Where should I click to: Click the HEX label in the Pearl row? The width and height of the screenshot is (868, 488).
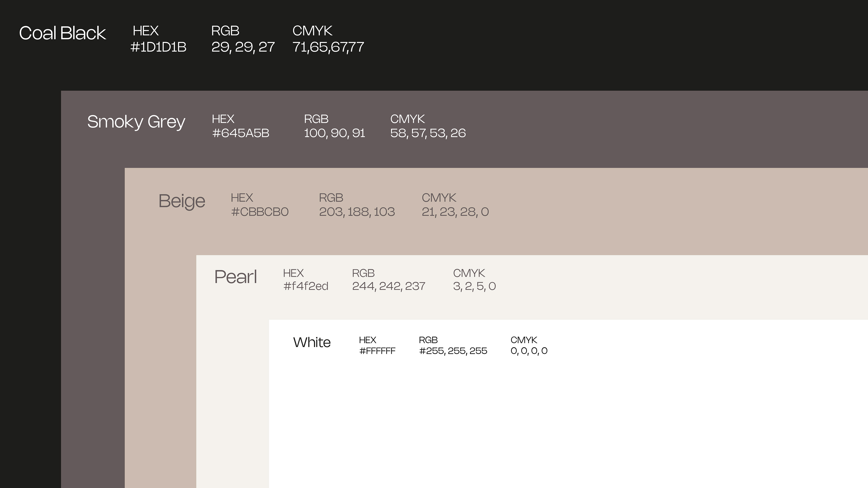(x=293, y=273)
